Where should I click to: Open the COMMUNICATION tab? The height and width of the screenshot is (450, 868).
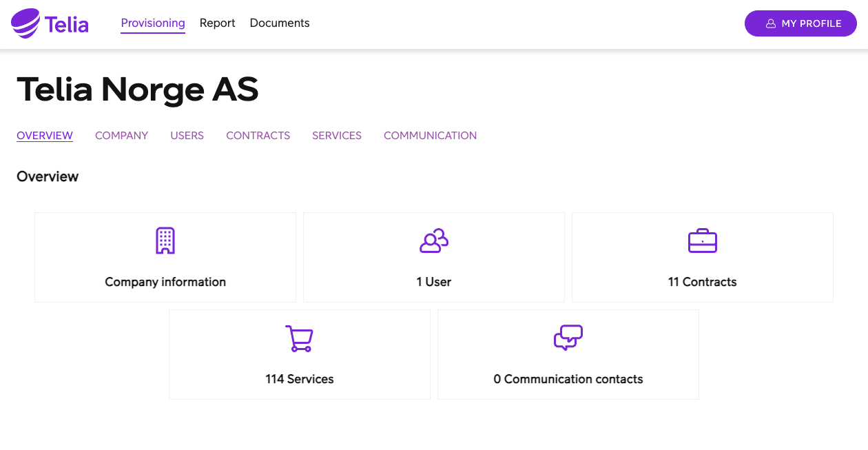click(430, 135)
